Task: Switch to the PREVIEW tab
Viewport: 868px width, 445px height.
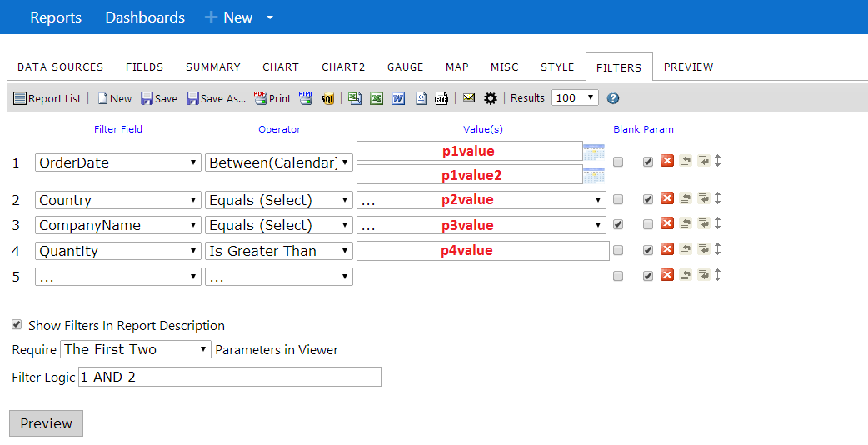Action: coord(688,67)
